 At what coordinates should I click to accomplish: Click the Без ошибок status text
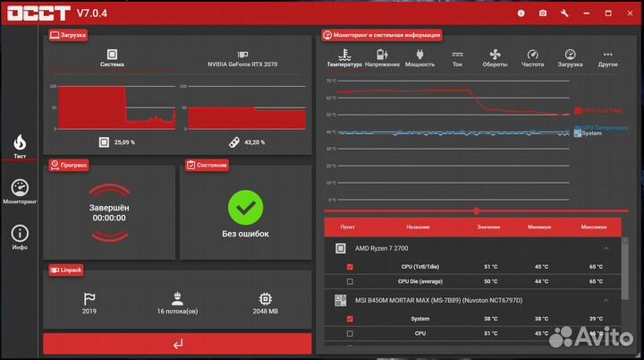click(x=246, y=234)
